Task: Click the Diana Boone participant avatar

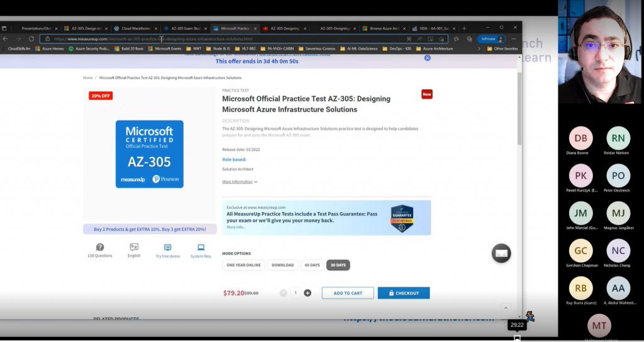Action: coord(580,138)
